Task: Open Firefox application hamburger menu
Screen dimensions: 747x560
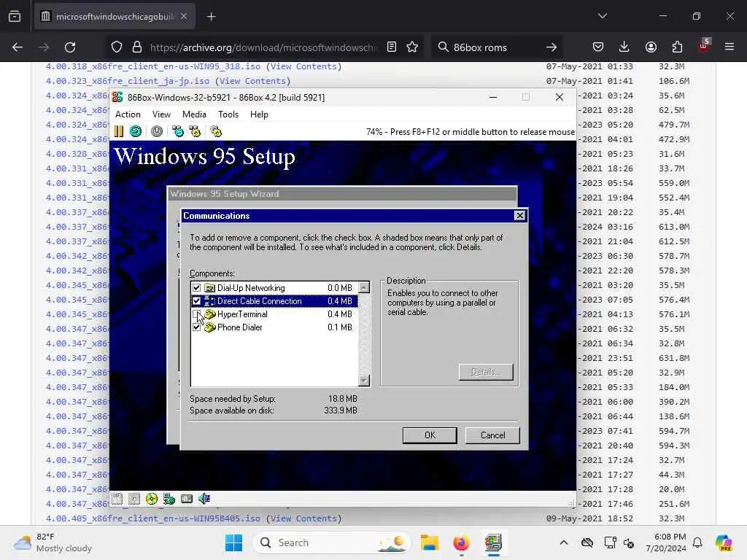Action: 729,47
